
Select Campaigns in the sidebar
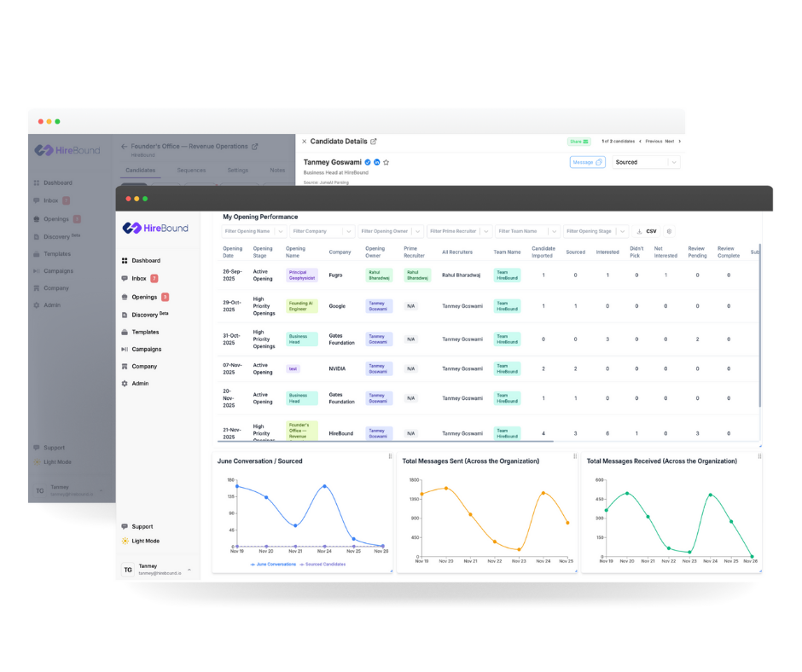click(x=147, y=349)
